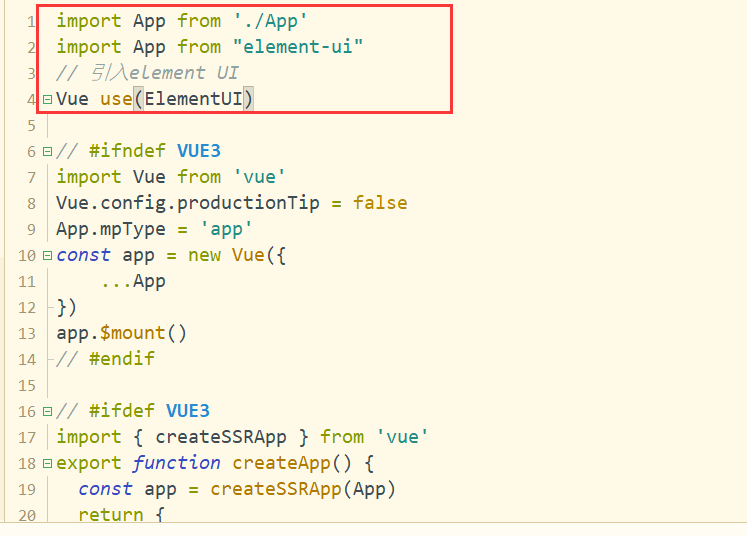The image size is (747, 536).
Task: Click ElementUI inside Vue use parentheses
Action: click(193, 99)
